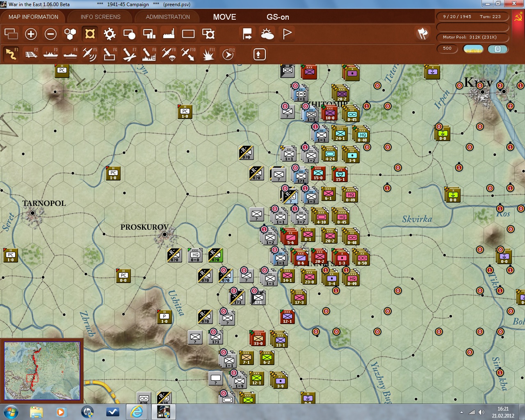
Task: Select the F11 explosion icon
Action: click(208, 54)
